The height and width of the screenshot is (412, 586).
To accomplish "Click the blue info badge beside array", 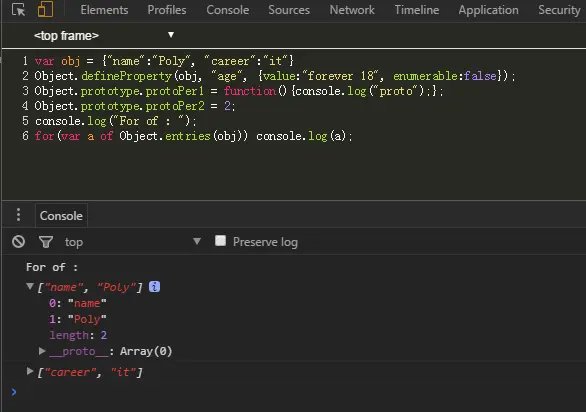I will 155,287.
